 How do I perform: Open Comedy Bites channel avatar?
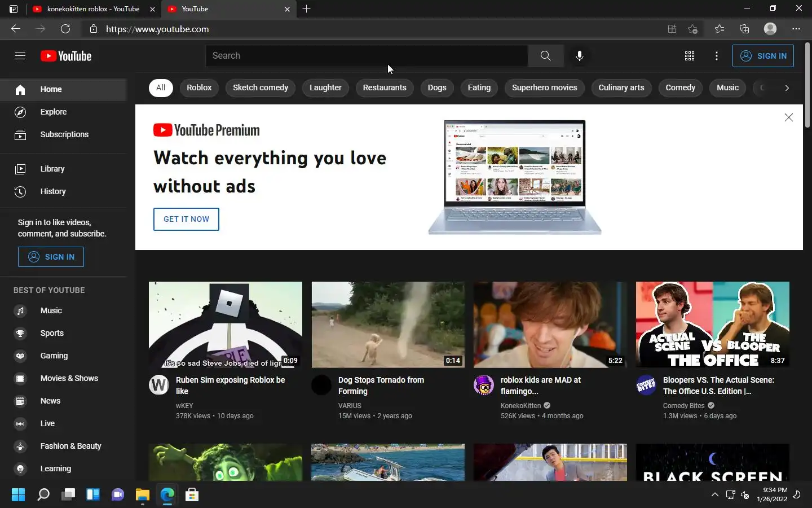click(x=646, y=385)
